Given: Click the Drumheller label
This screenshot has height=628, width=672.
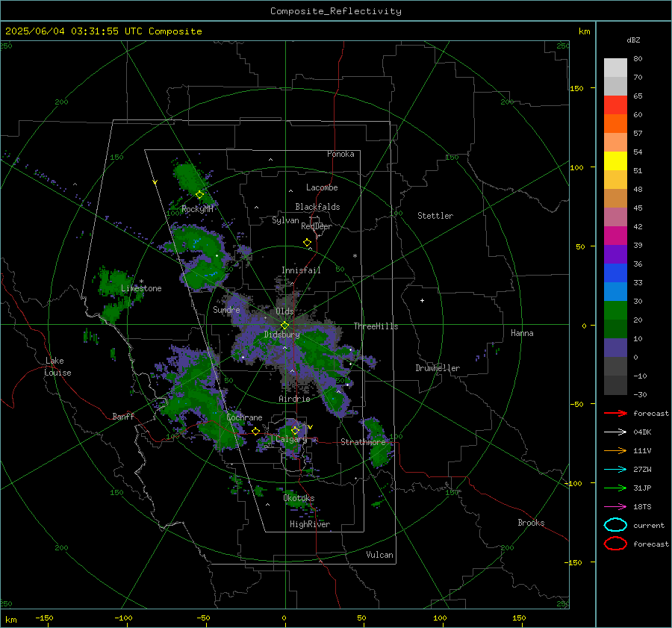Looking at the screenshot, I should pyautogui.click(x=438, y=368).
